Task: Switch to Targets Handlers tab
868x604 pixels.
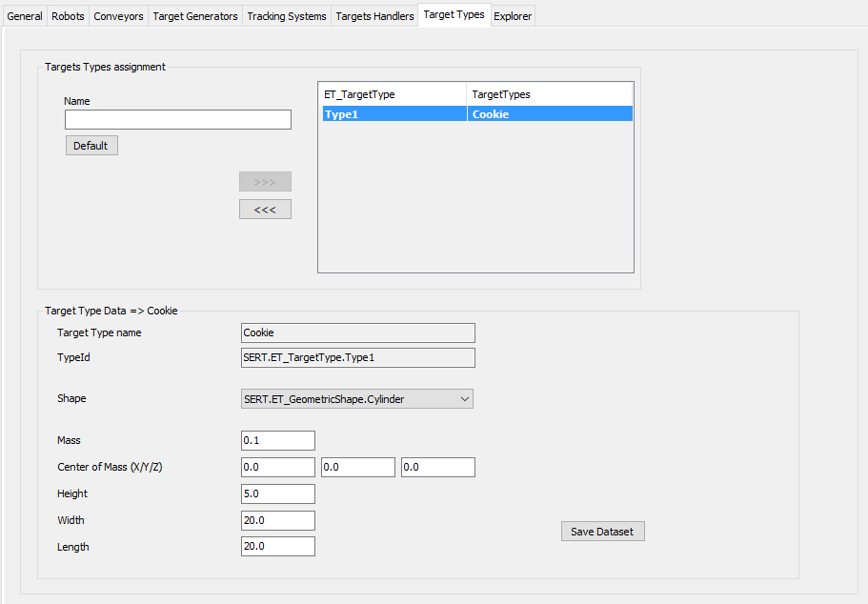Action: (374, 16)
